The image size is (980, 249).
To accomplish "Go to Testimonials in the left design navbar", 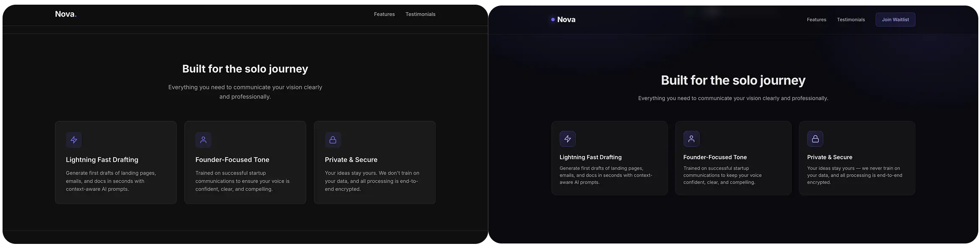I will [420, 14].
